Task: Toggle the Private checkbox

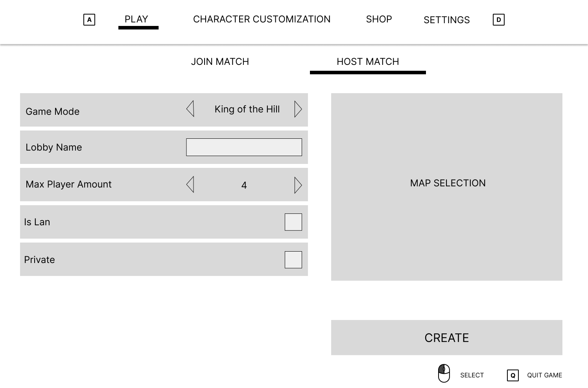Action: coord(293,259)
